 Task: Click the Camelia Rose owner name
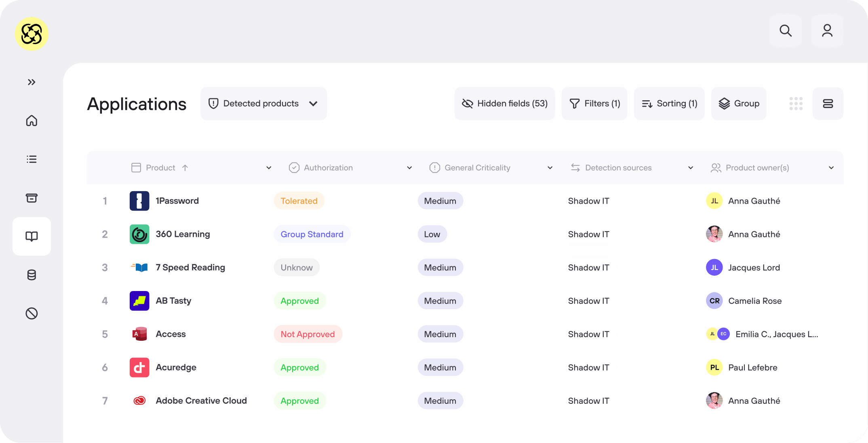(x=755, y=301)
